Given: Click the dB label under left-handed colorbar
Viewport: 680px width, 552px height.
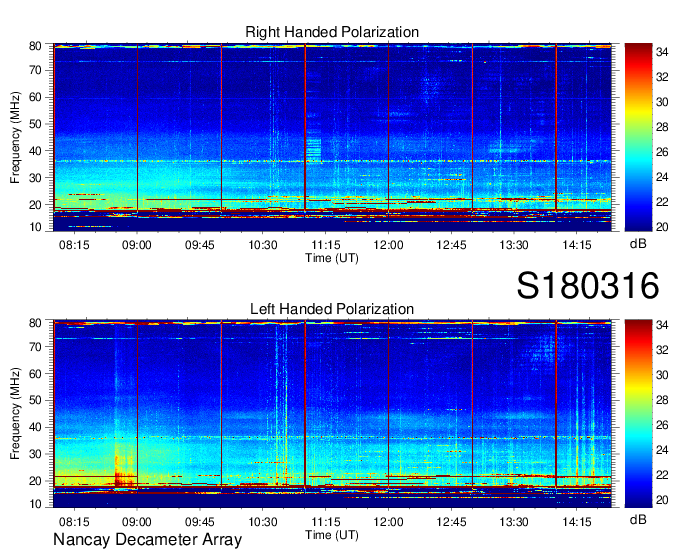Looking at the screenshot, I should [638, 519].
